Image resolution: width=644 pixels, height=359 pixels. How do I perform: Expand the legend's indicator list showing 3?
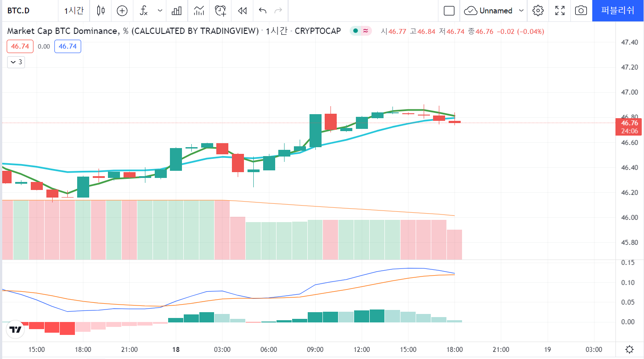16,62
